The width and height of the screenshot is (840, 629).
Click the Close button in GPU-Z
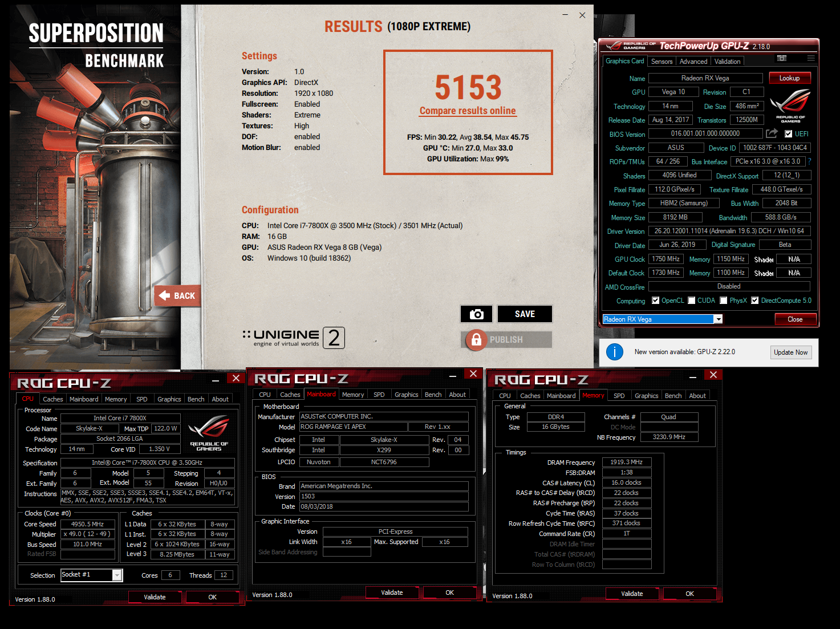(795, 319)
